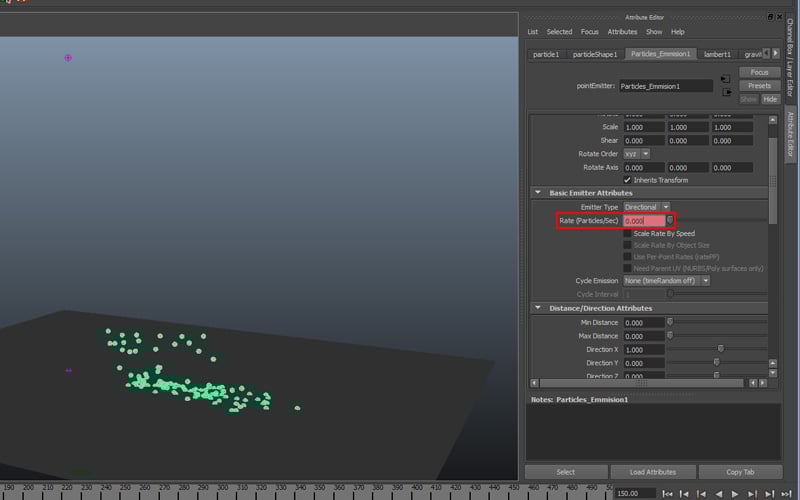Collapse Basic Emitter Attributes section

[x=538, y=193]
